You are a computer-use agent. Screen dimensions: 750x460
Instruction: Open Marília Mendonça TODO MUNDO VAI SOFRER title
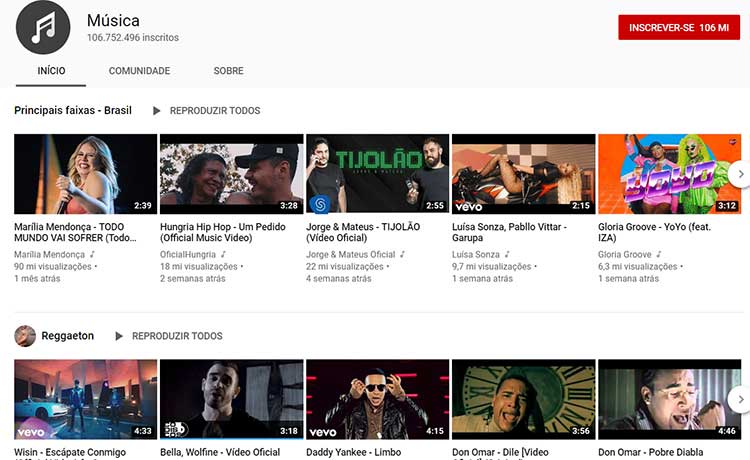tap(75, 232)
